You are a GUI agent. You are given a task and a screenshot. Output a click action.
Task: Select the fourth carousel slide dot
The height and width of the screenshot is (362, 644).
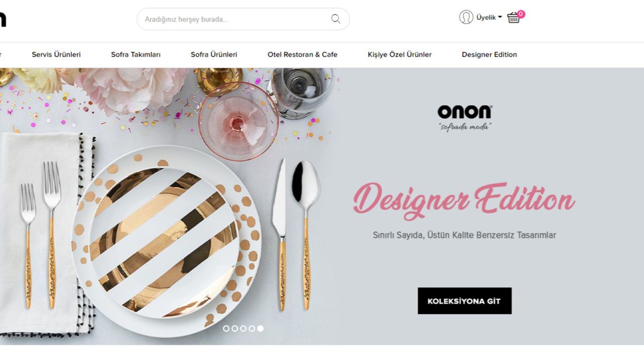[x=252, y=328]
